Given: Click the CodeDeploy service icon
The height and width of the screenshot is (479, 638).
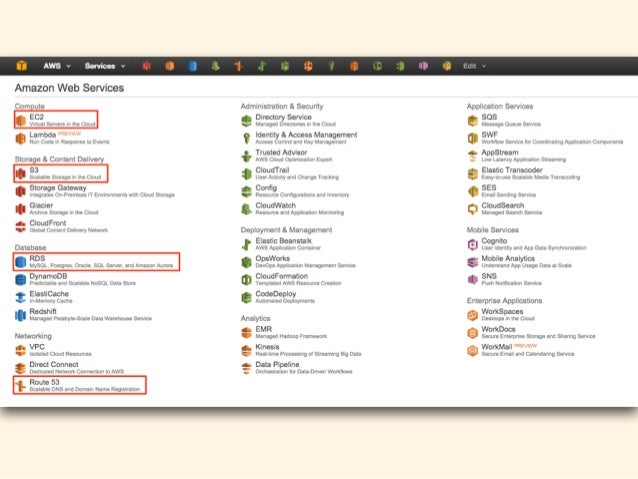Looking at the screenshot, I should [247, 297].
